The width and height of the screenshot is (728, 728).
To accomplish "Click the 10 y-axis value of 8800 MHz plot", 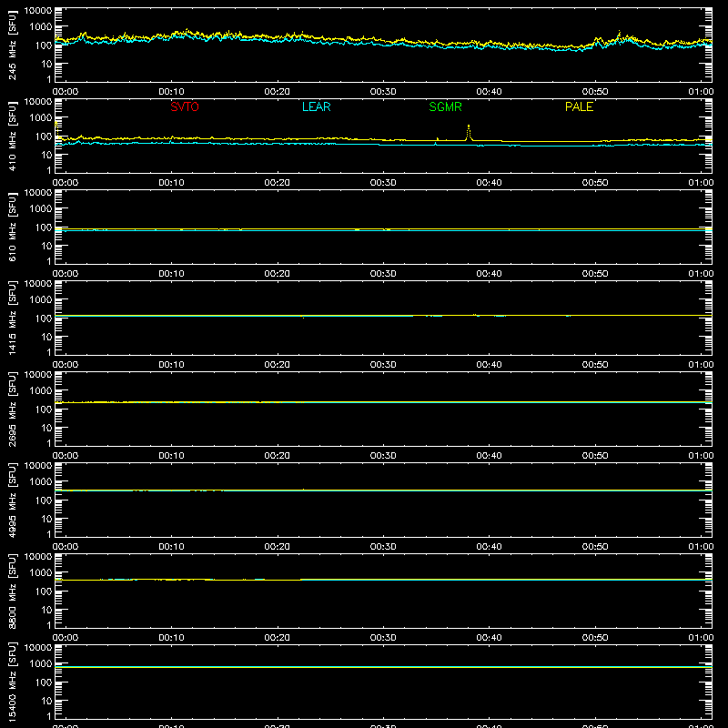I will (46, 610).
